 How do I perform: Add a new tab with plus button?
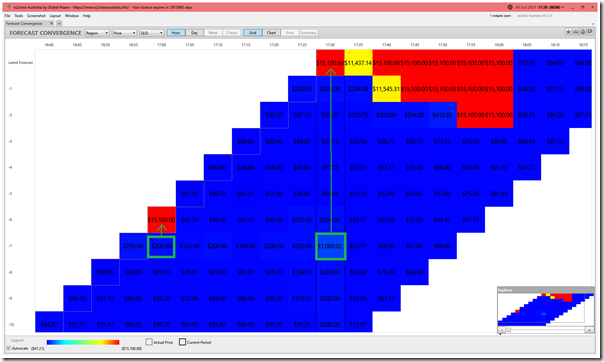coord(59,23)
